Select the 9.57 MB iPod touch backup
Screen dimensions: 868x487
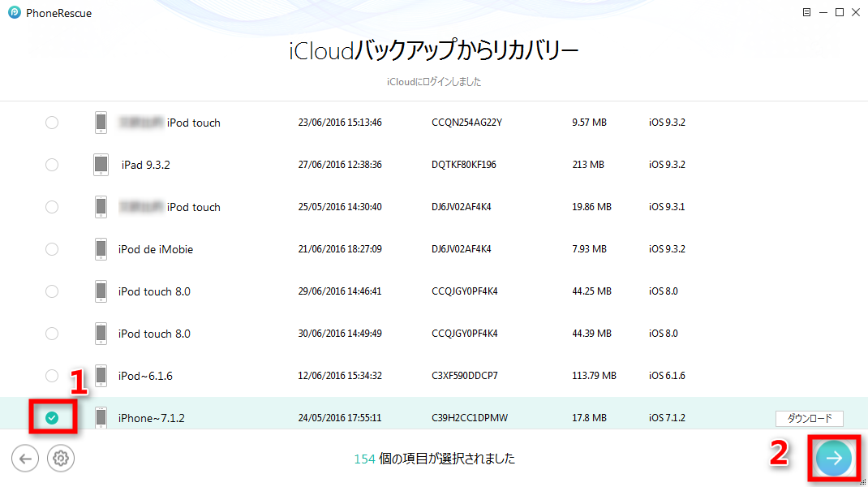coord(51,123)
